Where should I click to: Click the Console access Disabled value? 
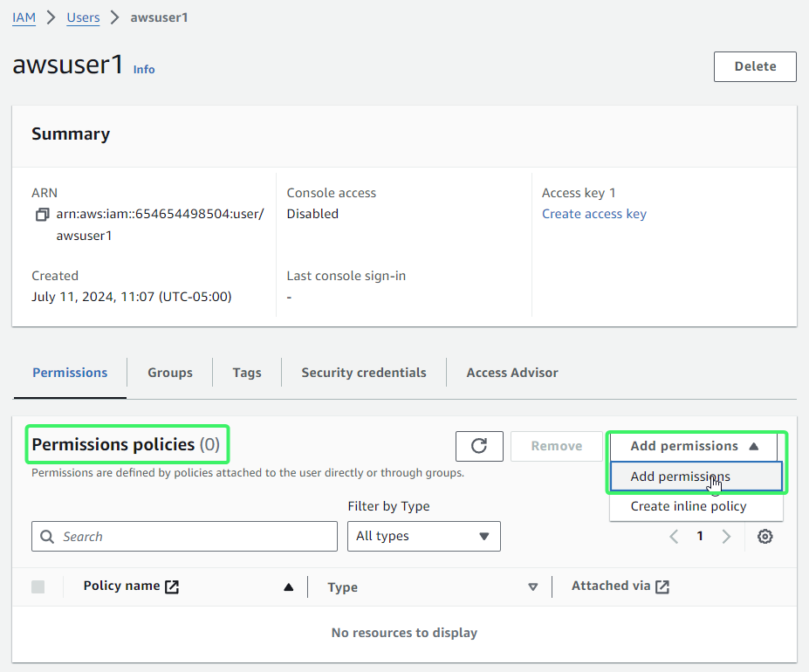(x=312, y=214)
